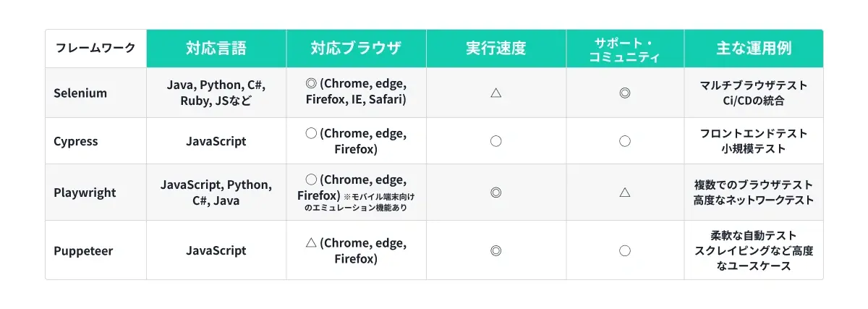Screen dimensions: 868x309
Task: Select the Puppeteer row label
Action: (83, 250)
